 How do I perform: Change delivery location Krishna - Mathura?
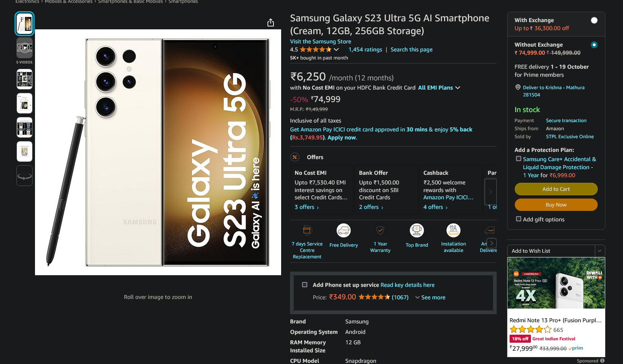tap(553, 91)
